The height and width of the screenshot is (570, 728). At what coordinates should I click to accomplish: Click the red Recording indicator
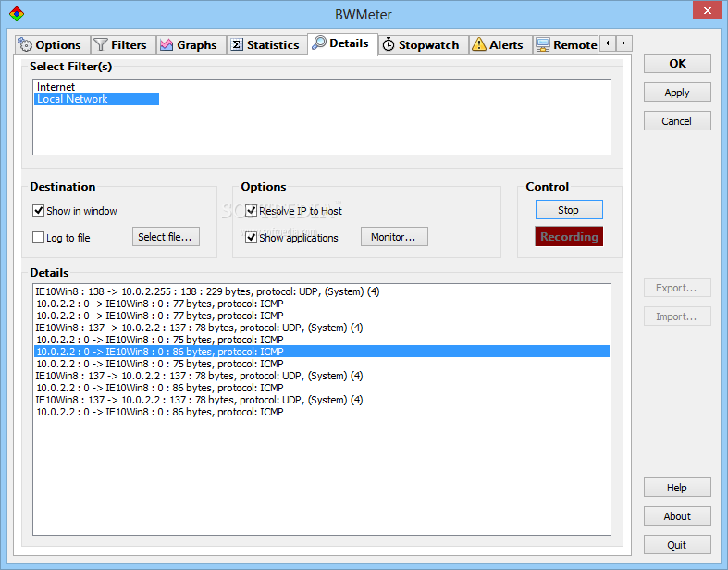click(x=569, y=237)
